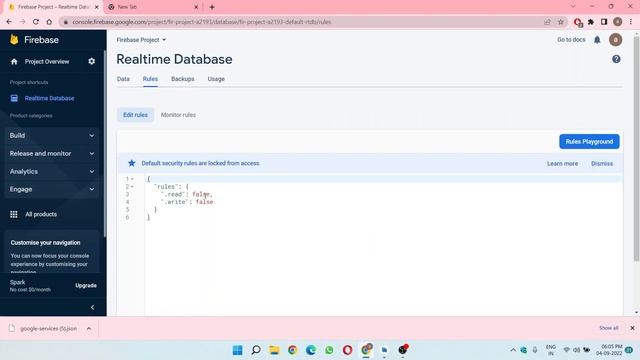This screenshot has height=360, width=640.
Task: Click the page vertical scrollbar
Action: tap(636, 149)
